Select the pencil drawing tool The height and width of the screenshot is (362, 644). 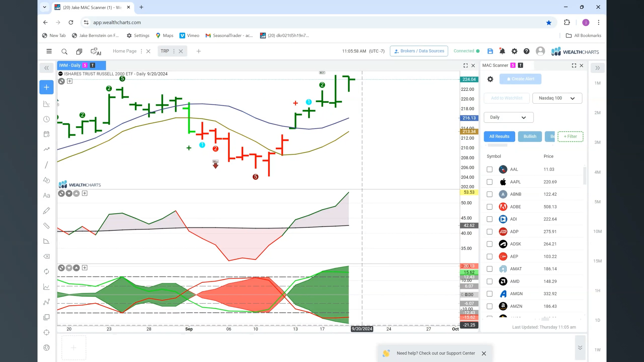pyautogui.click(x=47, y=210)
